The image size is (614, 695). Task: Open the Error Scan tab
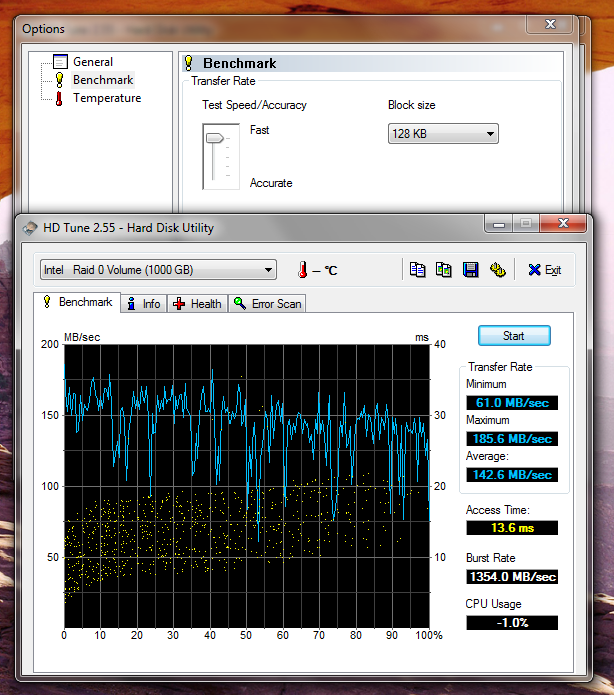pos(267,303)
